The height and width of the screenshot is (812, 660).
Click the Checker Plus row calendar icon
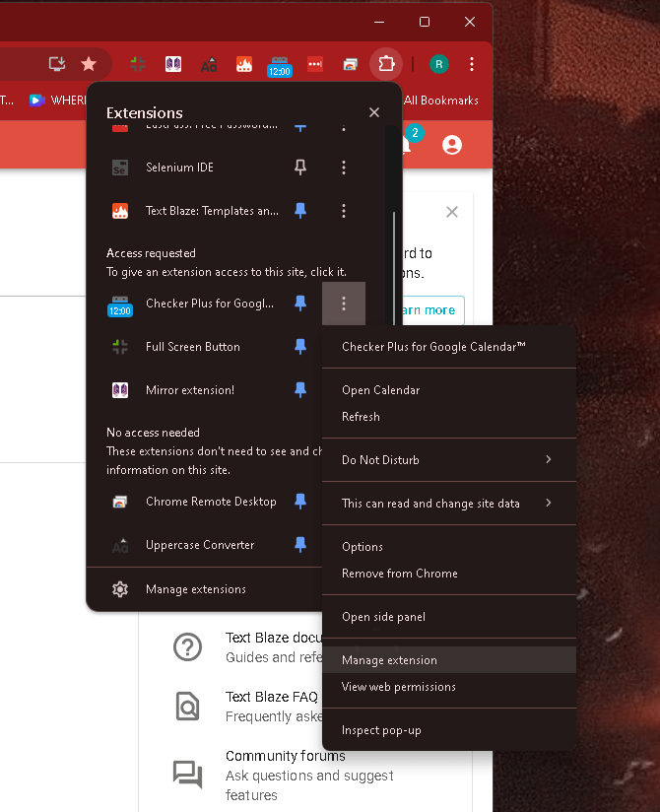click(120, 306)
